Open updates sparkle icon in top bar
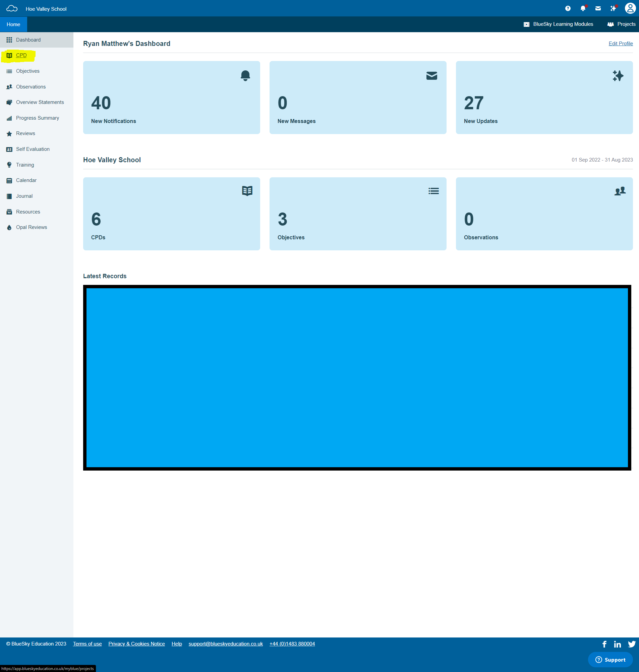639x672 pixels. (x=614, y=8)
